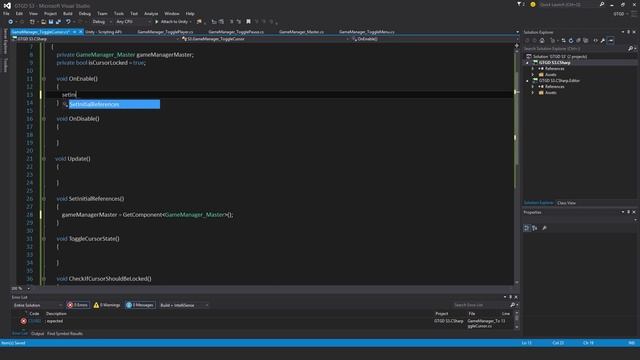Collapse the OnEnable method outline
This screenshot has height=360, width=640.
tap(44, 79)
